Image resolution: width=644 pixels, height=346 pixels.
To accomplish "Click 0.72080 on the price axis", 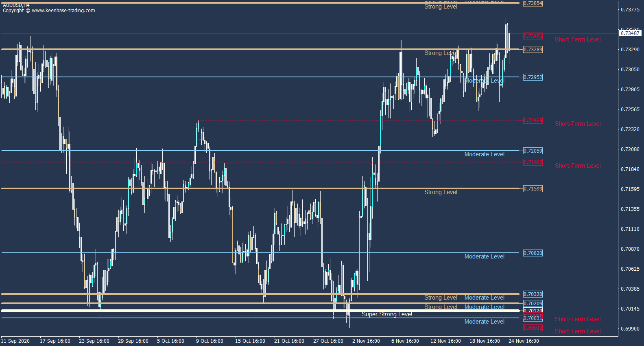I will click(630, 149).
